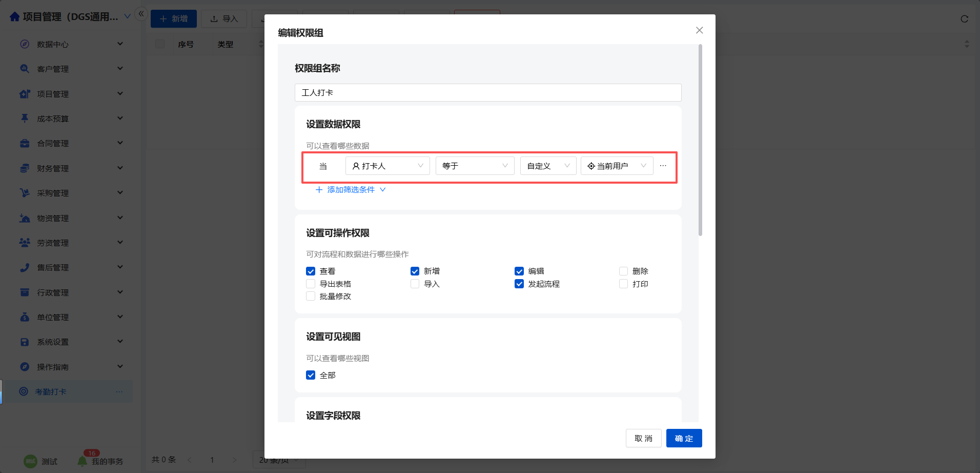Close the 编辑权限组 dialog with X

pyautogui.click(x=699, y=30)
